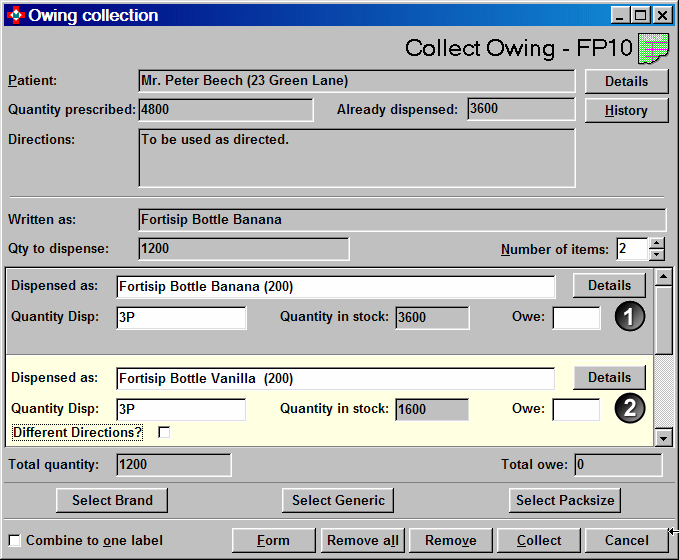Increase the Number of items value
The image size is (679, 560).
(656, 243)
